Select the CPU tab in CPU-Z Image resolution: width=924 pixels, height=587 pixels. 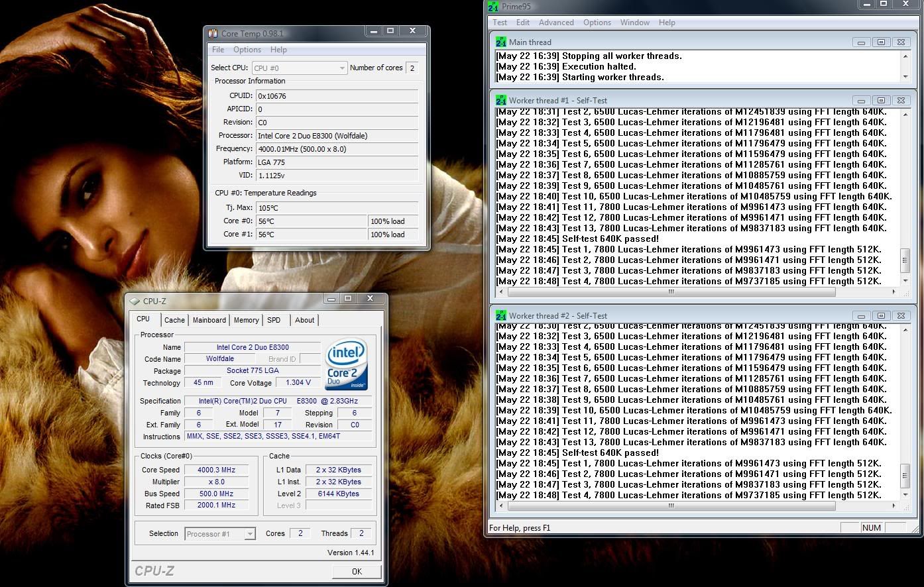click(143, 319)
